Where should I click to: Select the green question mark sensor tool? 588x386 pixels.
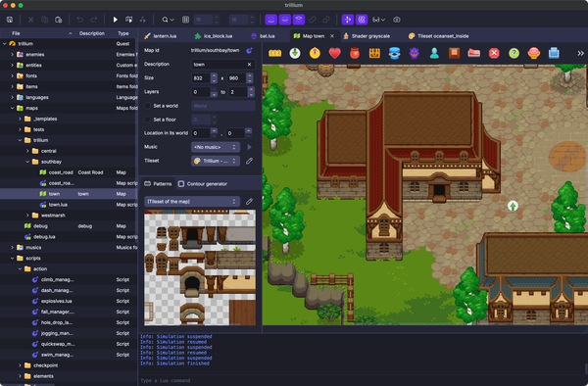[x=514, y=53]
